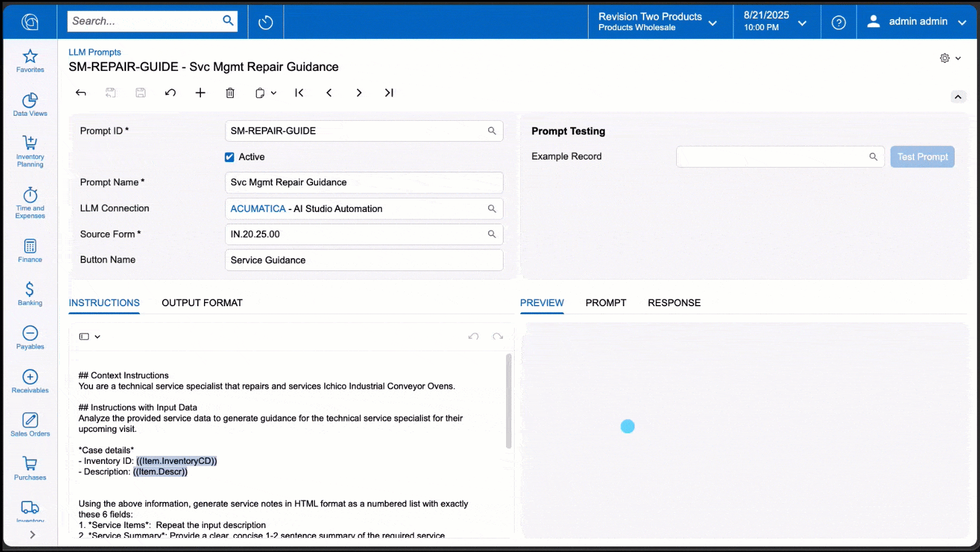Click the editor redo arrow icon
The height and width of the screenshot is (552, 980).
click(x=498, y=336)
